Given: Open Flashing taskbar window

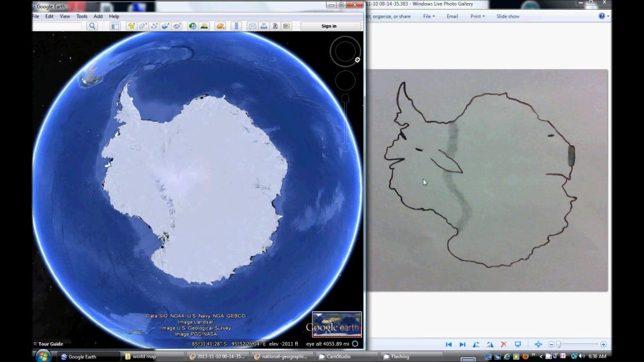Looking at the screenshot, I should click(x=413, y=356).
